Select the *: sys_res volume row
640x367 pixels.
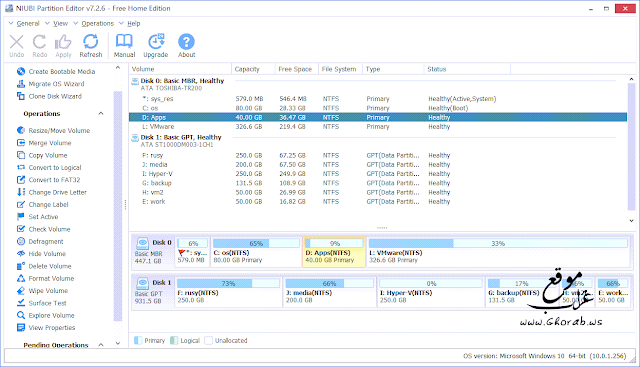[x=378, y=99]
